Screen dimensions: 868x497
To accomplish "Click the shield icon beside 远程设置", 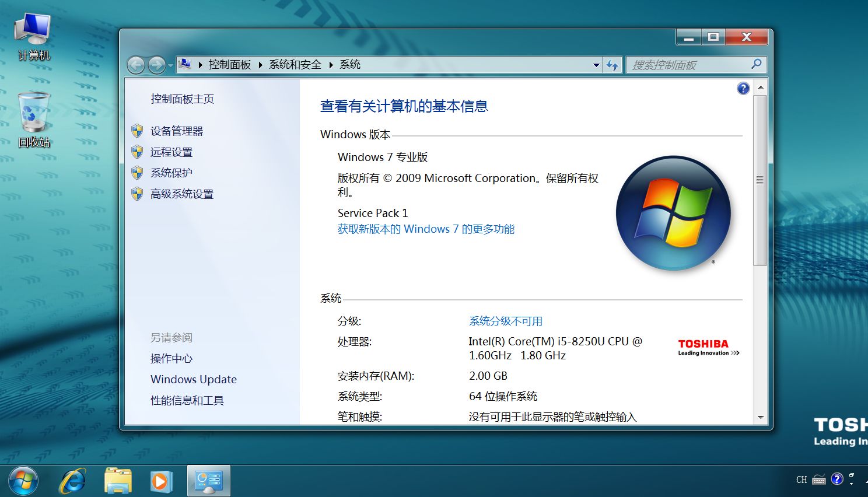I will tap(137, 152).
